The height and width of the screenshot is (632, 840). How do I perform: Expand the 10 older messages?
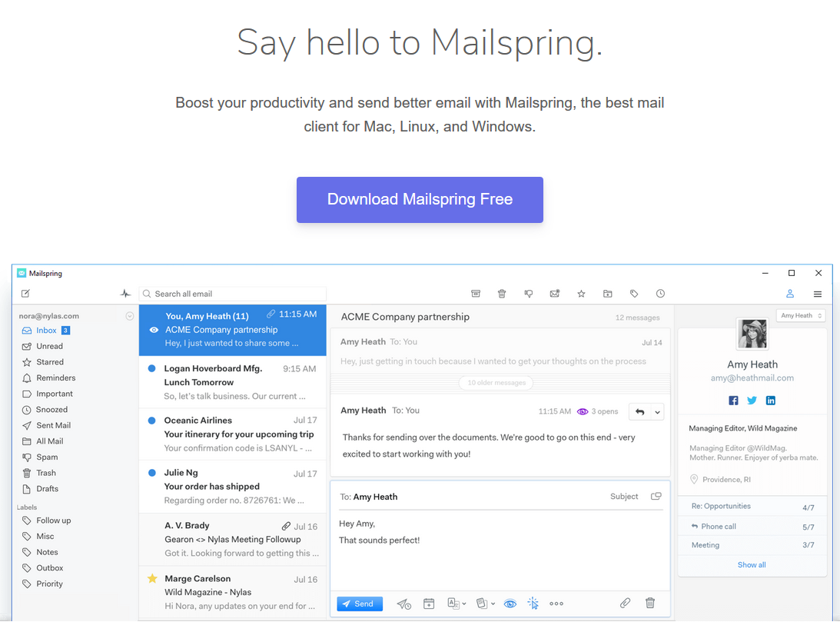point(496,383)
